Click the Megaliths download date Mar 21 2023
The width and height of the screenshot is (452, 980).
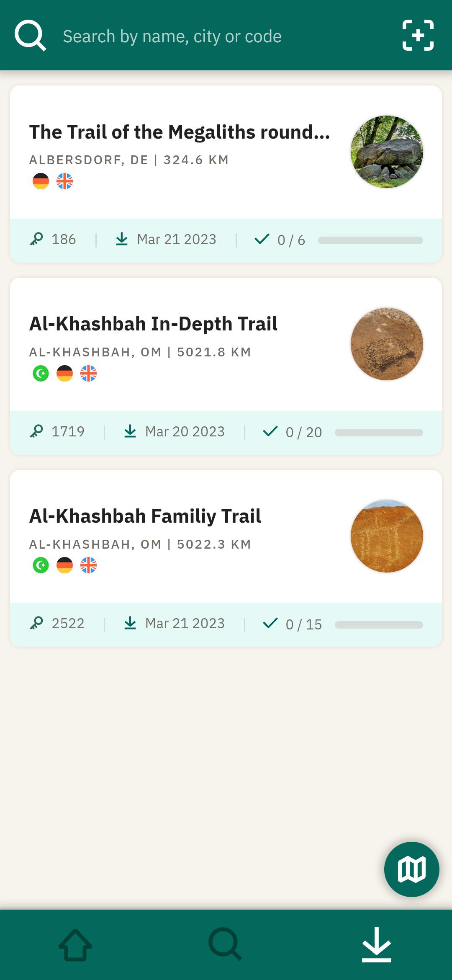[x=176, y=240]
